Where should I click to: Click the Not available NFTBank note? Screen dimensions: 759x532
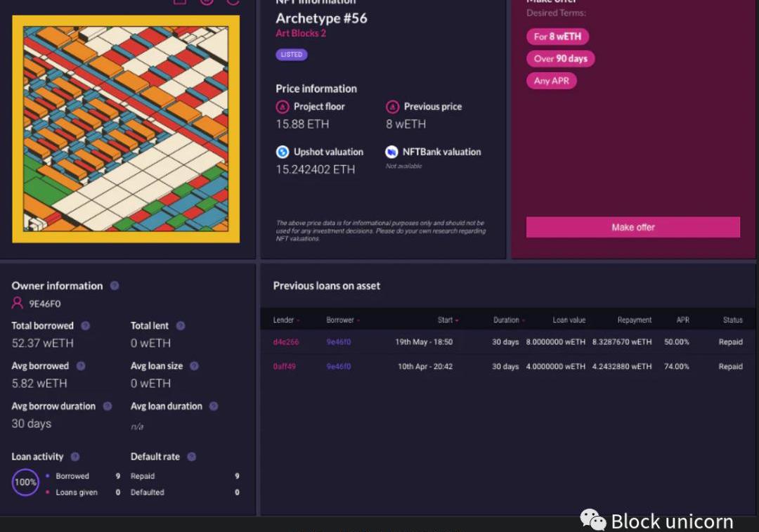click(403, 166)
